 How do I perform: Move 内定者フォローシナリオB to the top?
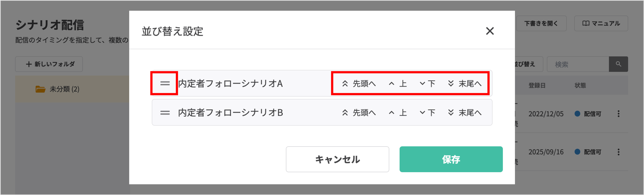[359, 113]
